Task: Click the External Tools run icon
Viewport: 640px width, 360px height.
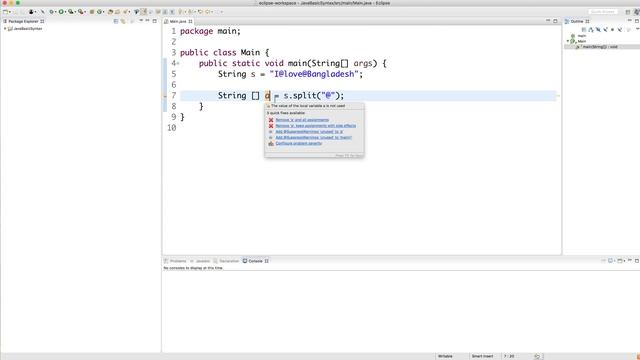Action: click(80, 12)
